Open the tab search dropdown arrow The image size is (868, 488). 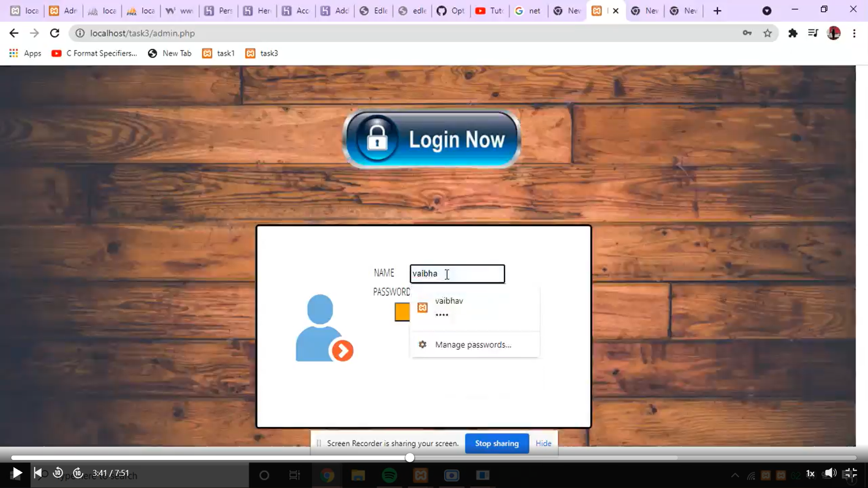click(767, 11)
